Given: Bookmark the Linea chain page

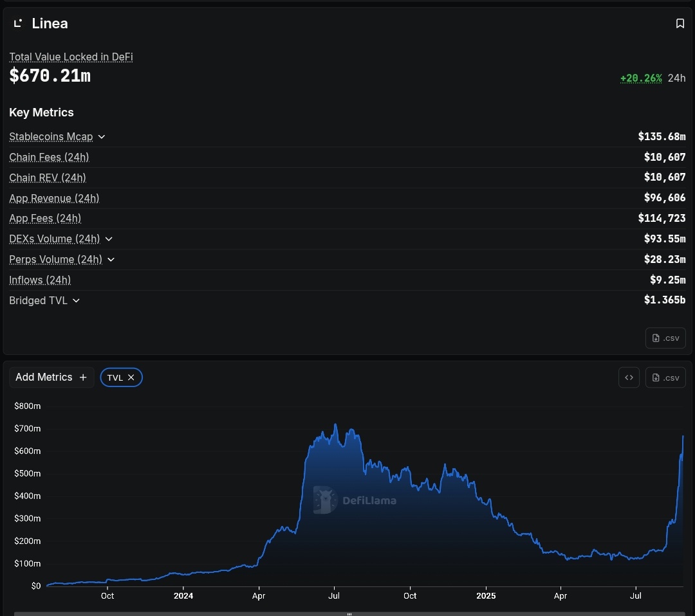Looking at the screenshot, I should (x=680, y=24).
